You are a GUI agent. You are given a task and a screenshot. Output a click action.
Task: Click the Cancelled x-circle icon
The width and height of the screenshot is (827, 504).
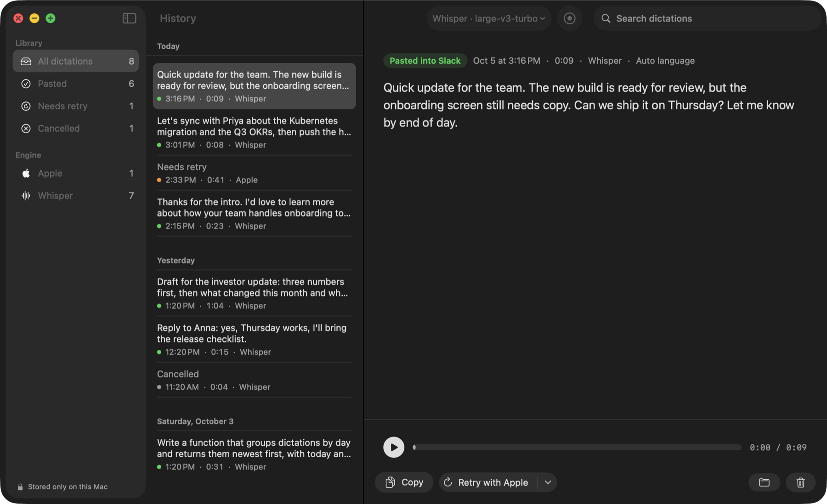point(26,129)
